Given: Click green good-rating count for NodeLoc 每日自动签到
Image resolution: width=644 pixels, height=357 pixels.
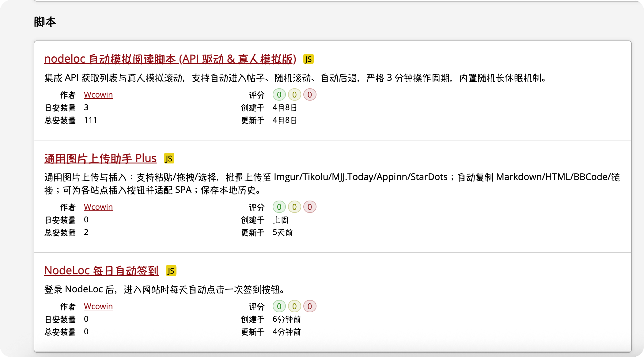Looking at the screenshot, I should [279, 306].
